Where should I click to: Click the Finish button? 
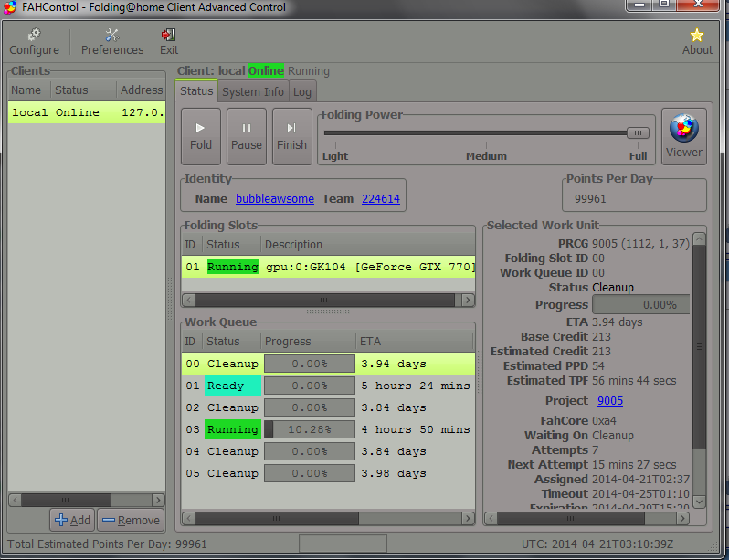[x=291, y=136]
